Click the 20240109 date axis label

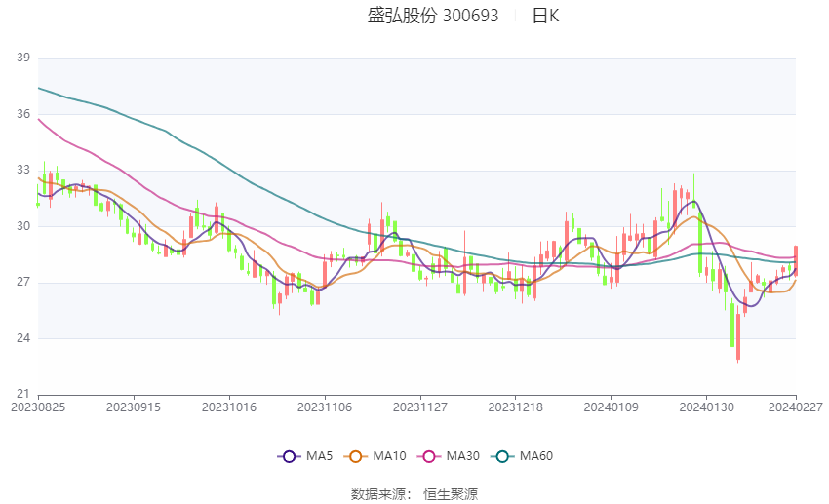[x=612, y=407]
